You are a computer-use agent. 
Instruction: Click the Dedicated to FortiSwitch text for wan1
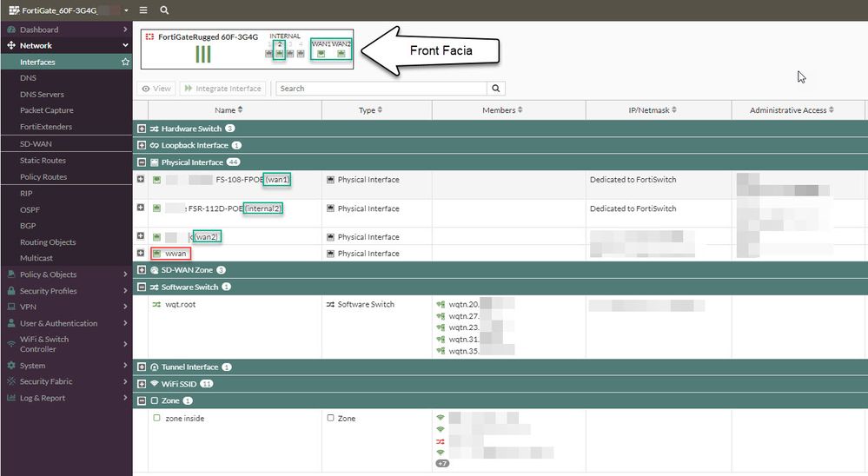click(x=633, y=179)
